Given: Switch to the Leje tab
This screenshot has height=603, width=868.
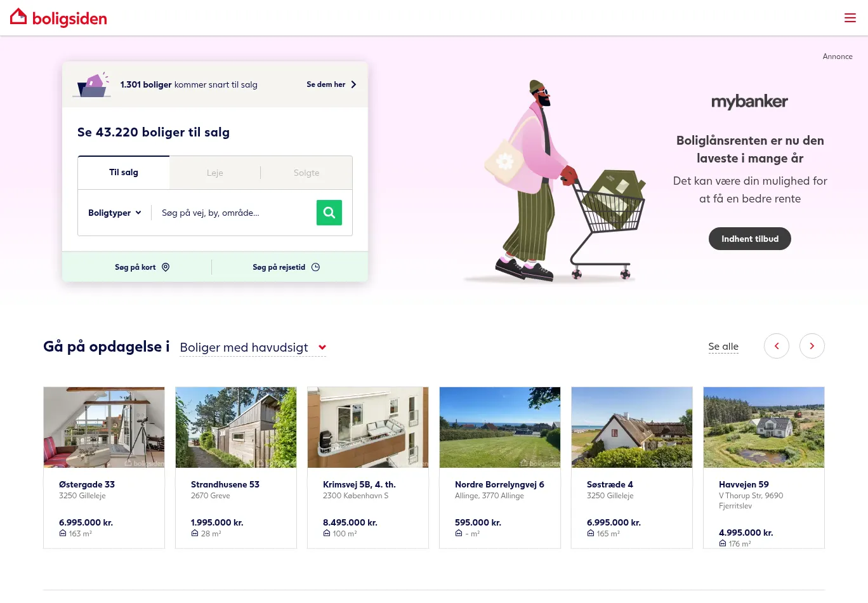Looking at the screenshot, I should pos(215,173).
